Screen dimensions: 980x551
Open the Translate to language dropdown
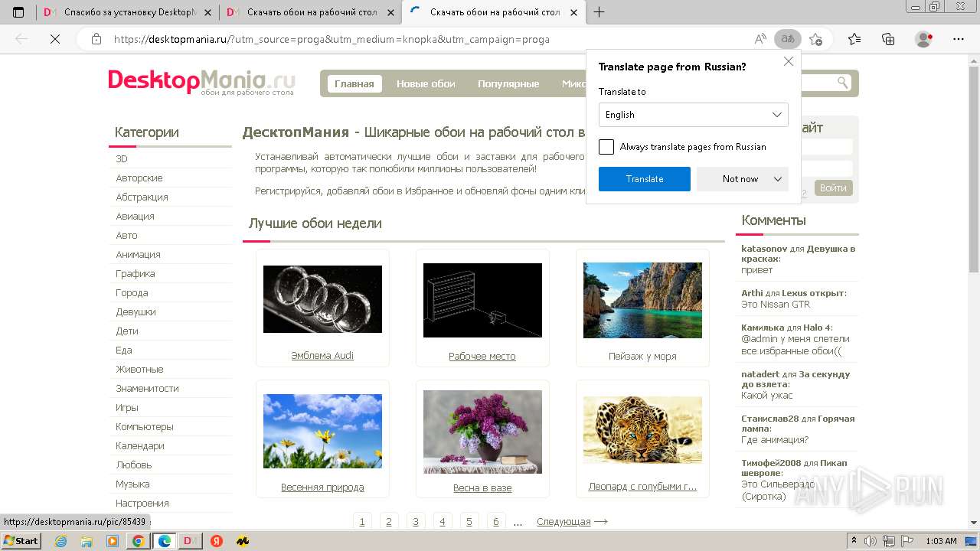tap(694, 115)
